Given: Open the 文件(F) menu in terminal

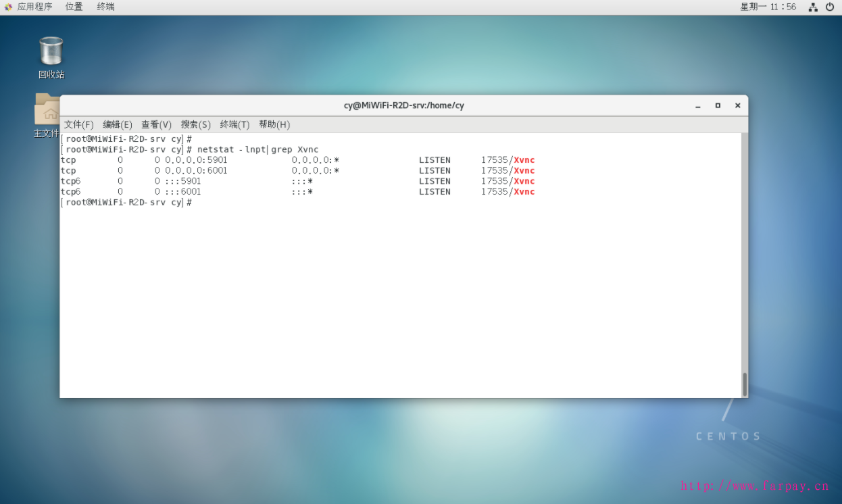Looking at the screenshot, I should (78, 125).
